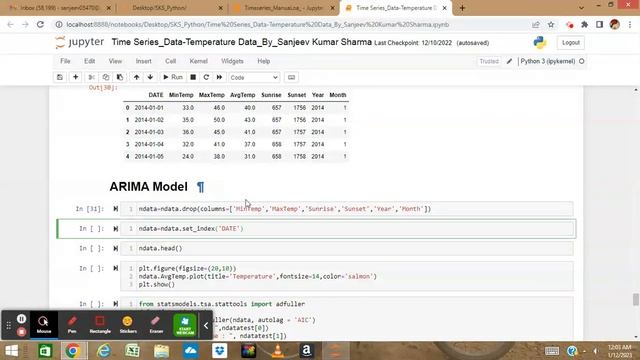Open the Edit menu
The image size is (640, 360).
(x=89, y=61)
